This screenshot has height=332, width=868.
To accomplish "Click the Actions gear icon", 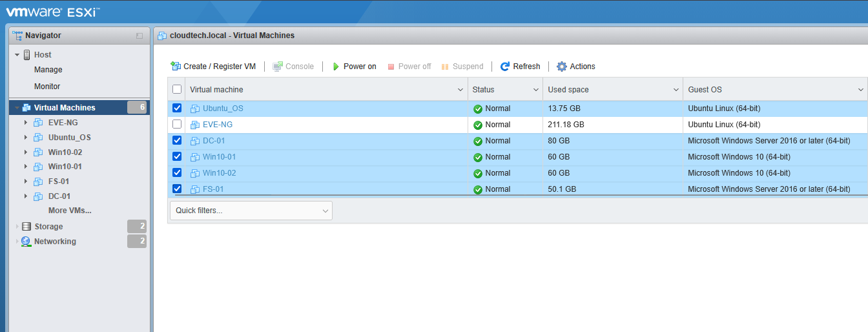I will (562, 67).
